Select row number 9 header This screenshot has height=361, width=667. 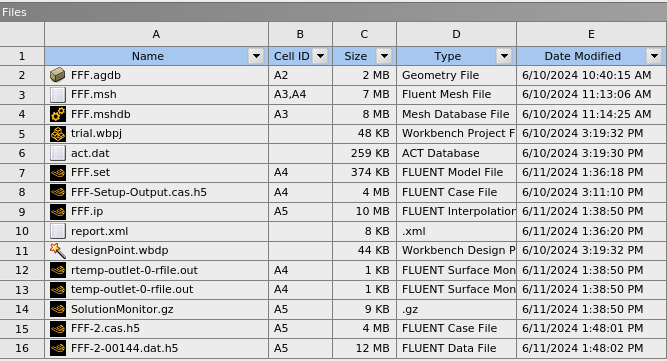[x=22, y=212]
